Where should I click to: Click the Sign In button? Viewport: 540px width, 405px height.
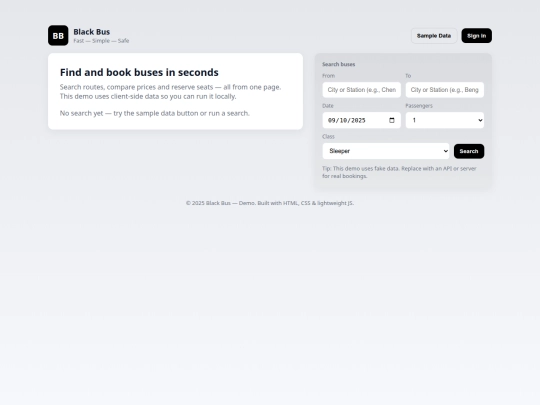tap(476, 36)
